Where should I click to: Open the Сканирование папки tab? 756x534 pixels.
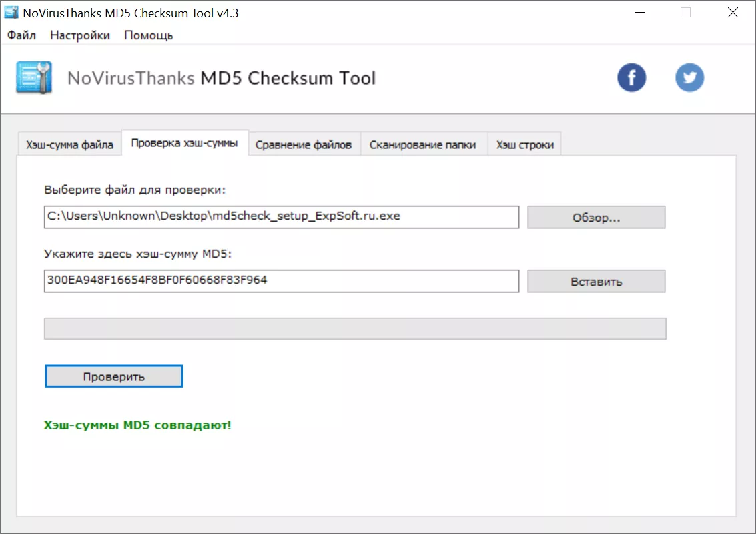click(x=423, y=144)
